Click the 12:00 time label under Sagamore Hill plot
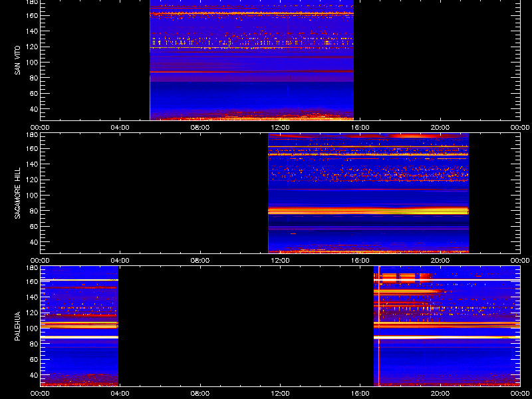This screenshot has width=532, height=399. (280, 261)
